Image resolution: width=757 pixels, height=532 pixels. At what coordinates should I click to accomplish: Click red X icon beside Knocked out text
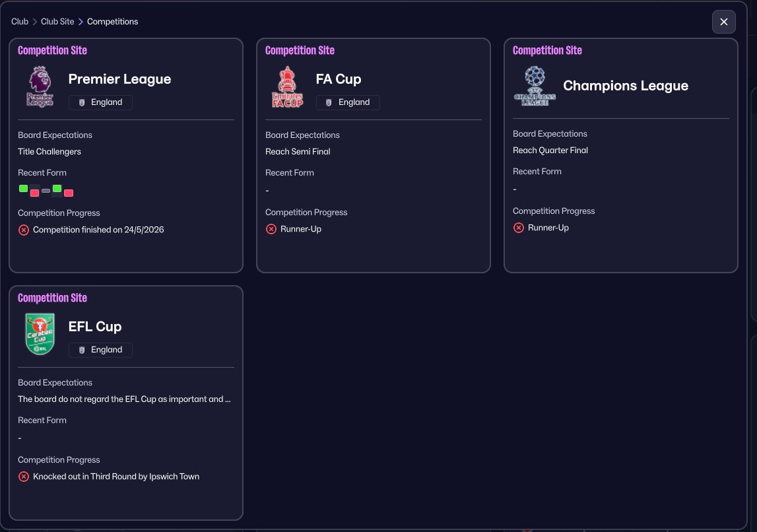(x=24, y=477)
